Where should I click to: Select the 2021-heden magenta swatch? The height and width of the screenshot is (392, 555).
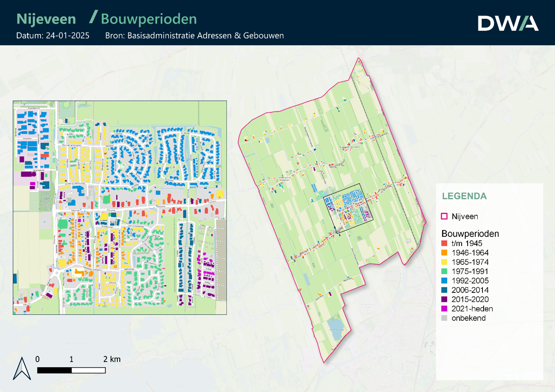[x=444, y=309]
